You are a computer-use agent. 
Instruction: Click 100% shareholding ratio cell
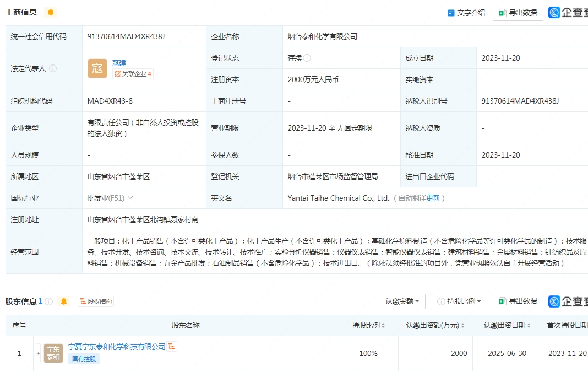tap(368, 354)
